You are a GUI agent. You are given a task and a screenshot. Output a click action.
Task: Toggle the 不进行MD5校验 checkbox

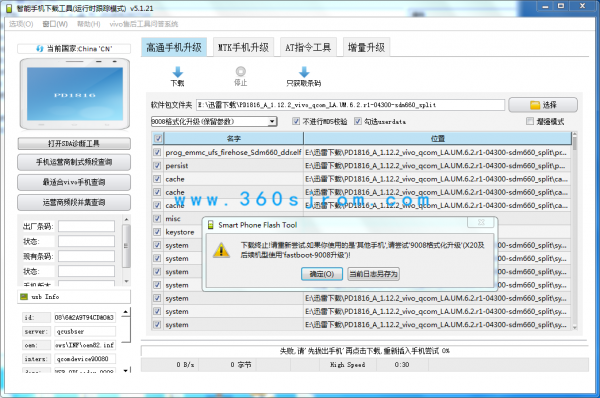point(296,121)
